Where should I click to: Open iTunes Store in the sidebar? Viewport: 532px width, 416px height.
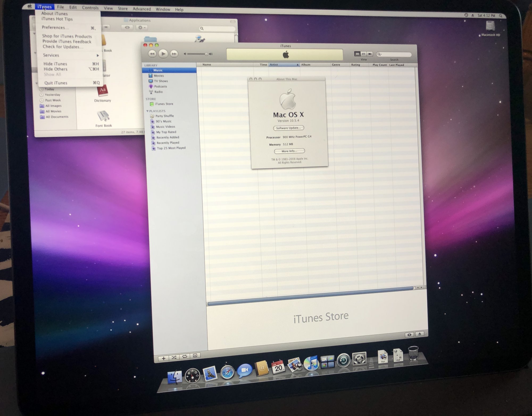(x=164, y=104)
